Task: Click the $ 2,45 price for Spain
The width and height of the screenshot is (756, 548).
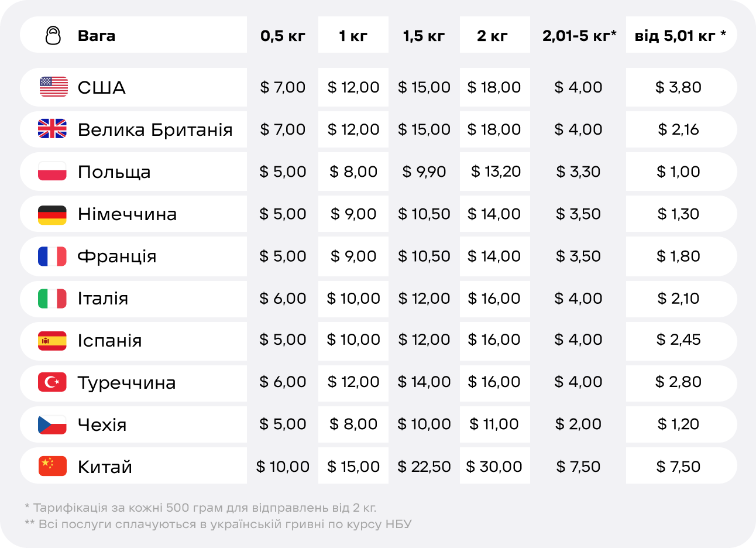Action: point(679,340)
